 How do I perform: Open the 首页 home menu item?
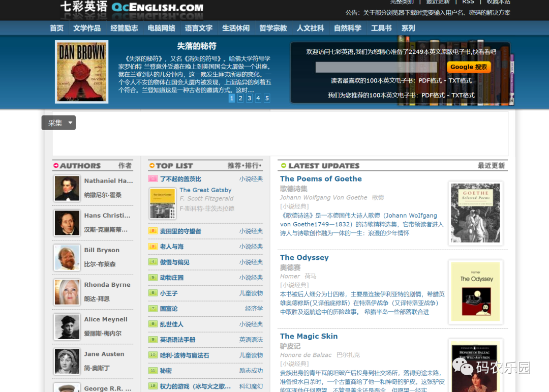coord(57,28)
